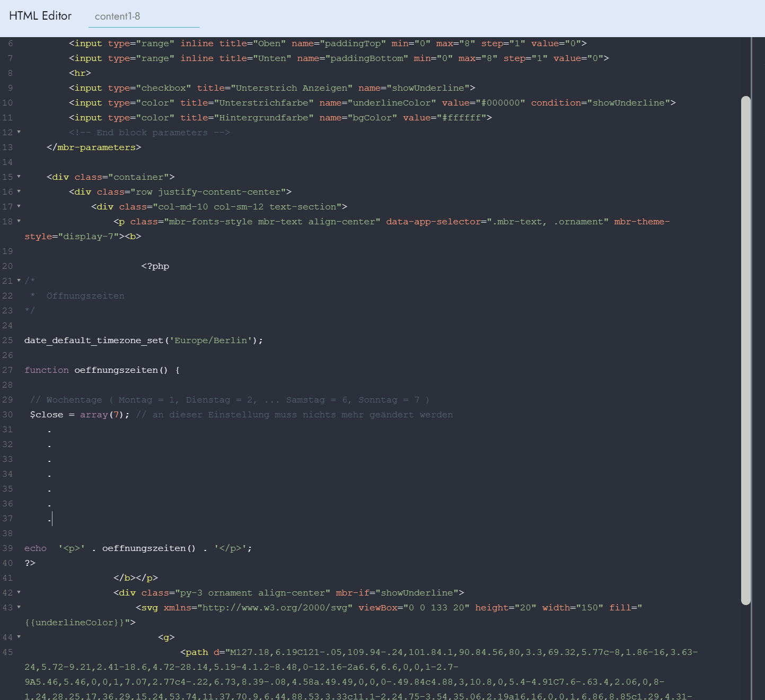Click the echo statement on line 39
765x700 pixels.
[x=36, y=548]
